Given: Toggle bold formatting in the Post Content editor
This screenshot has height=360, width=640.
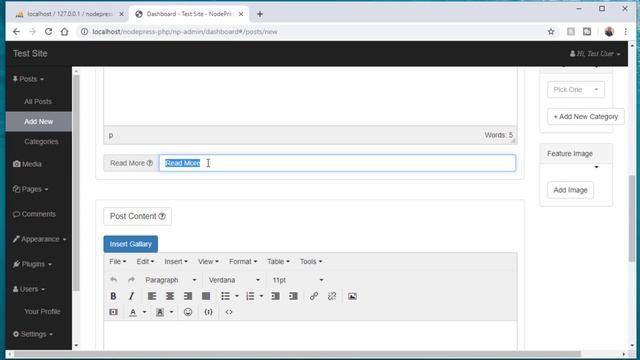Looking at the screenshot, I should pos(113,296).
